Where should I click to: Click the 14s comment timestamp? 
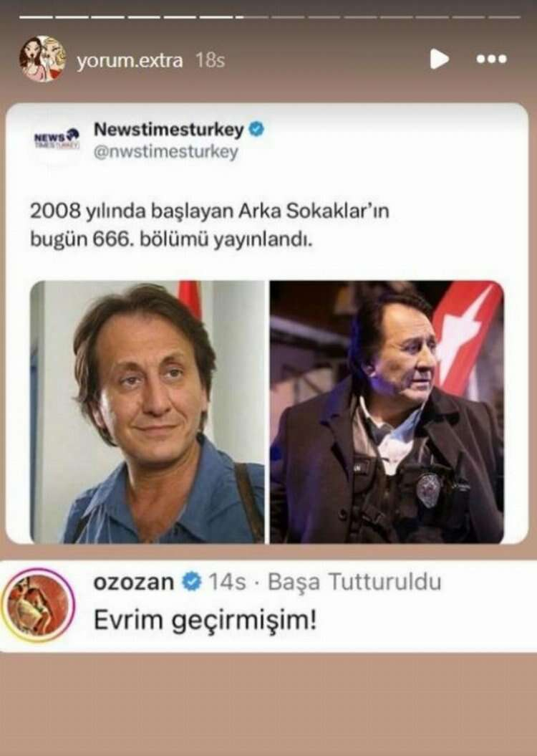click(227, 582)
